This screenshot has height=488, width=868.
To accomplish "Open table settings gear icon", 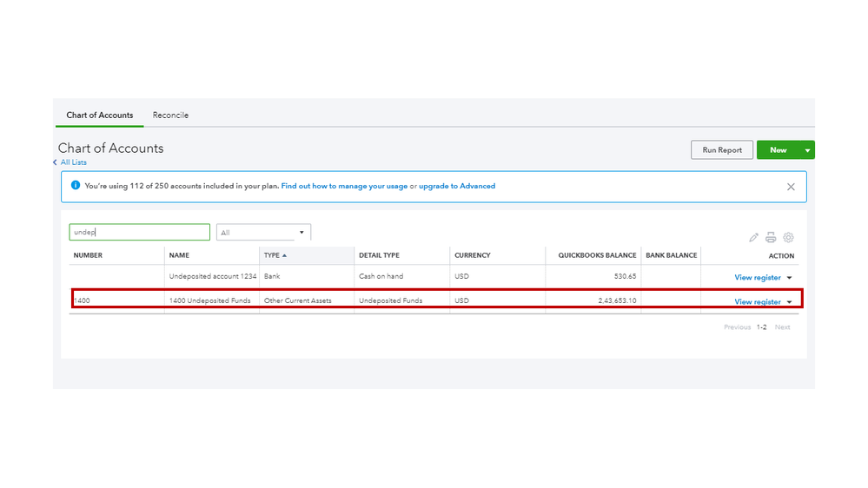I will [x=788, y=237].
